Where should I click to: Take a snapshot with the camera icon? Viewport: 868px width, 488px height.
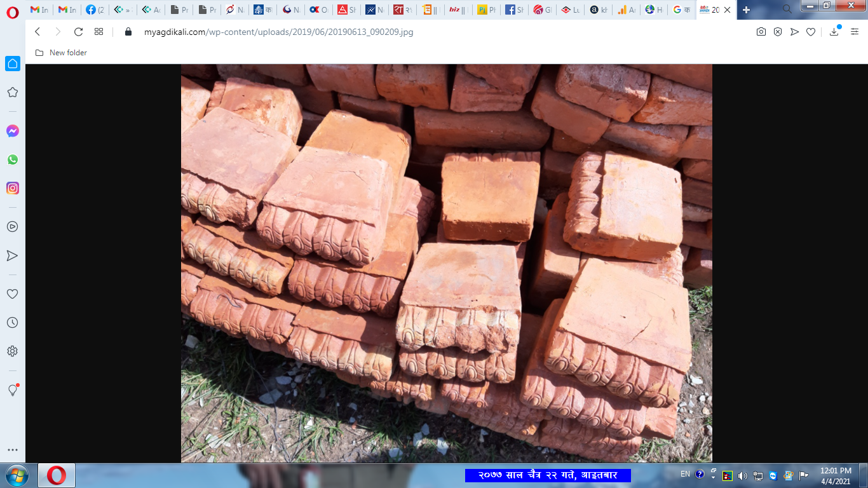point(761,32)
